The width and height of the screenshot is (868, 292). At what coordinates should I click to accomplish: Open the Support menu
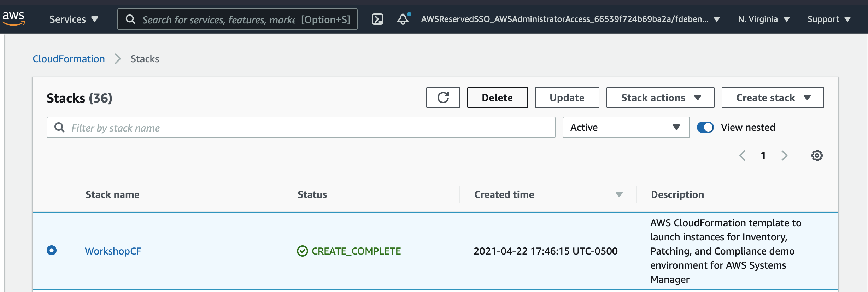(829, 19)
